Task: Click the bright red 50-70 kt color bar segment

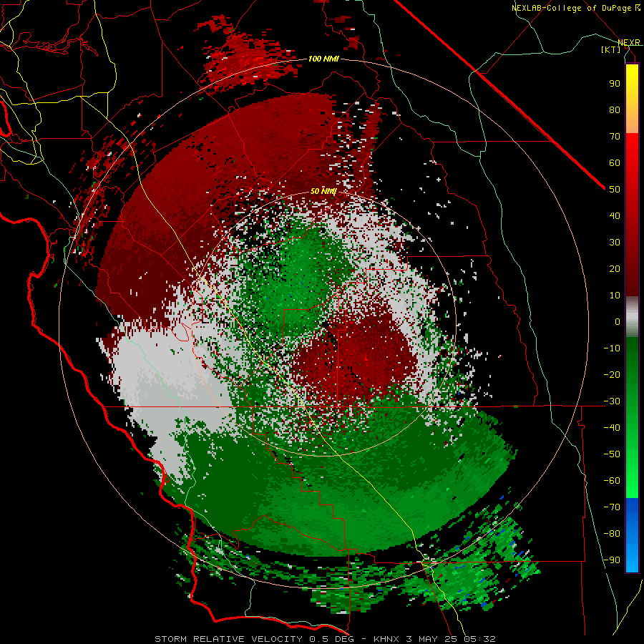Action: point(632,160)
